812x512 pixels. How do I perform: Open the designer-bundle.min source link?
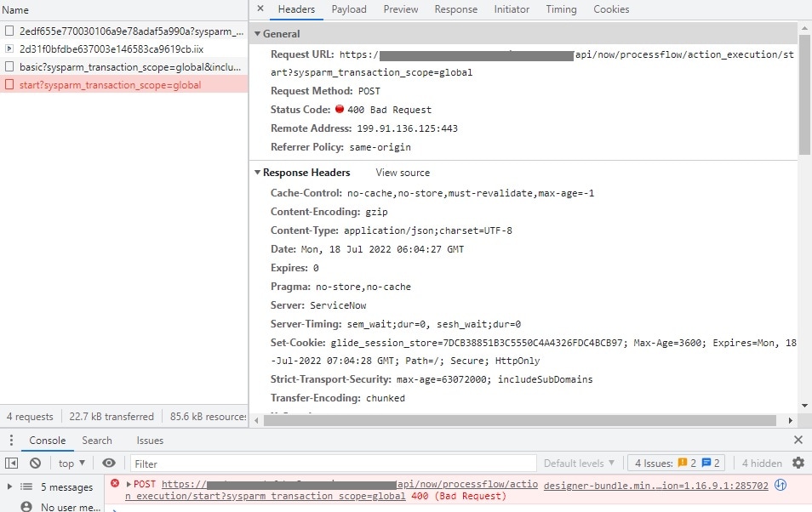click(x=655, y=486)
